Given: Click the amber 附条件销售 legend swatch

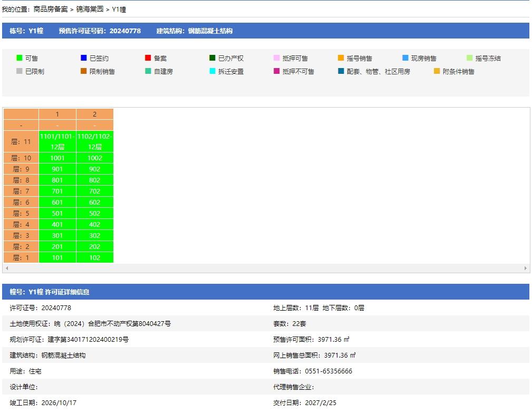Looking at the screenshot, I should (x=437, y=71).
